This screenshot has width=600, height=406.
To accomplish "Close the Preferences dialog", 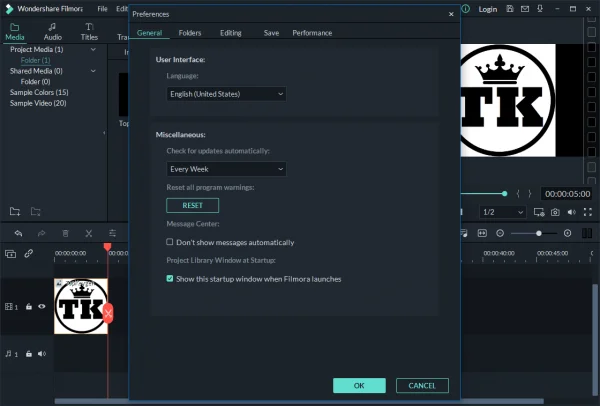I will coord(451,14).
